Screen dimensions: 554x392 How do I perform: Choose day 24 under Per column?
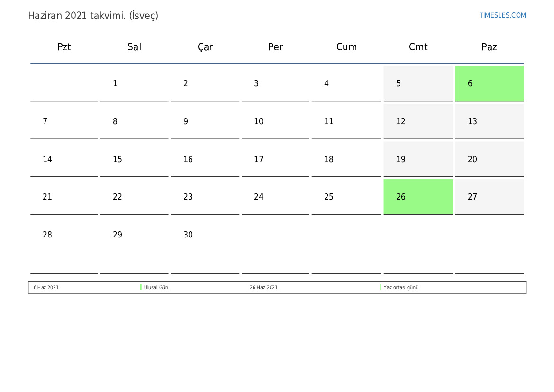click(x=275, y=197)
